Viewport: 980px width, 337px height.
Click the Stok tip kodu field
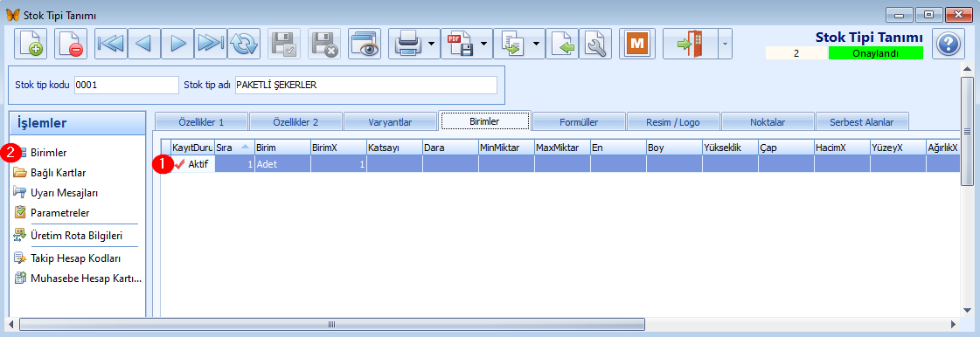coord(126,85)
